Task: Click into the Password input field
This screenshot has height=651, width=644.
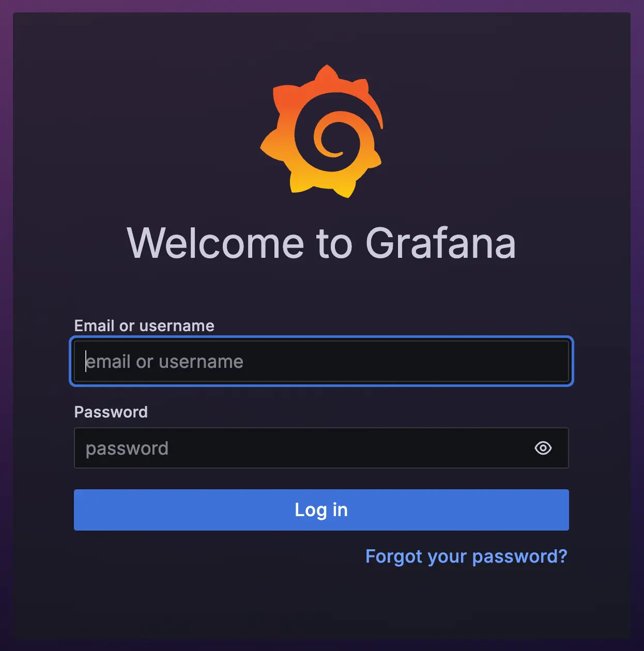Action: [x=321, y=448]
